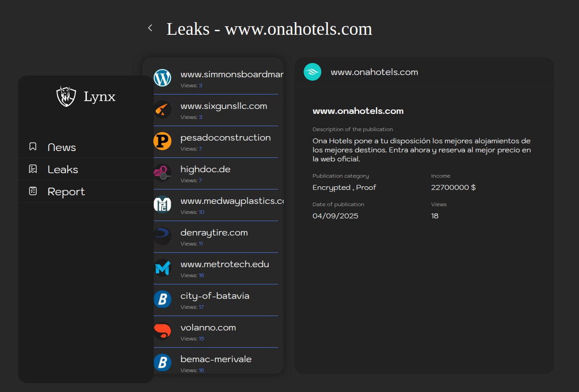Screen dimensions: 579x392
Task: Click the onahotels teal wave logo
Action: pyautogui.click(x=312, y=72)
